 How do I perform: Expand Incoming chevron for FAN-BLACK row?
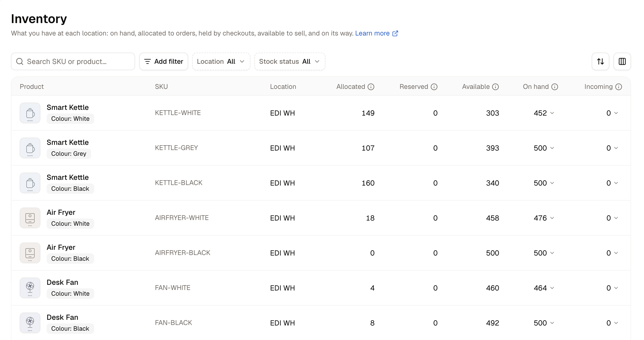[x=616, y=323]
